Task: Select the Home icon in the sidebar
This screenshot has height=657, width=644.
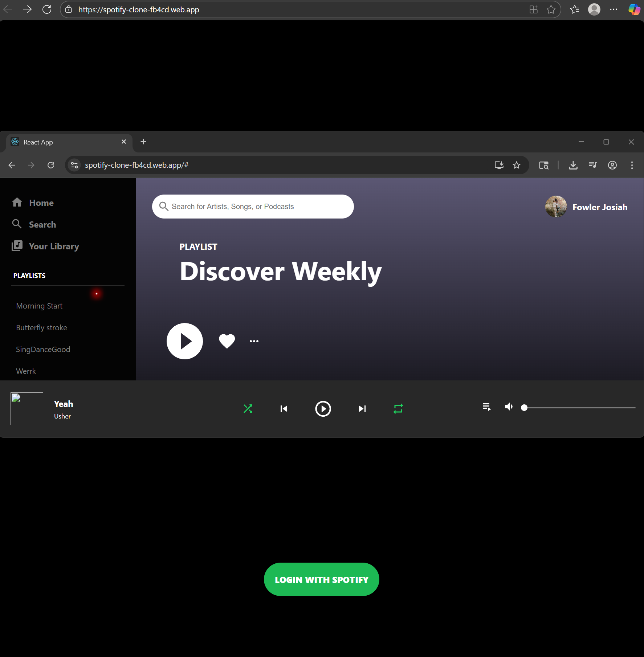Action: [17, 202]
